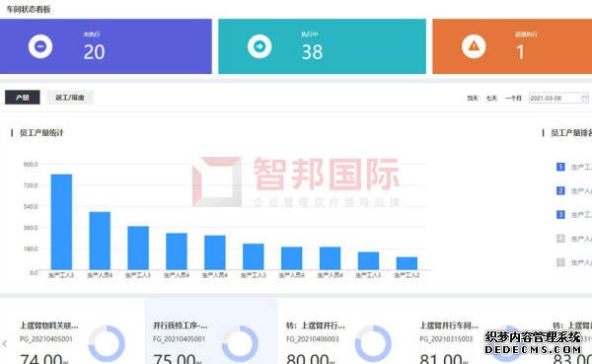Open the highlighted FG_20210405001 并行质检工序 card
The height and width of the screenshot is (364, 592).
tap(211, 331)
